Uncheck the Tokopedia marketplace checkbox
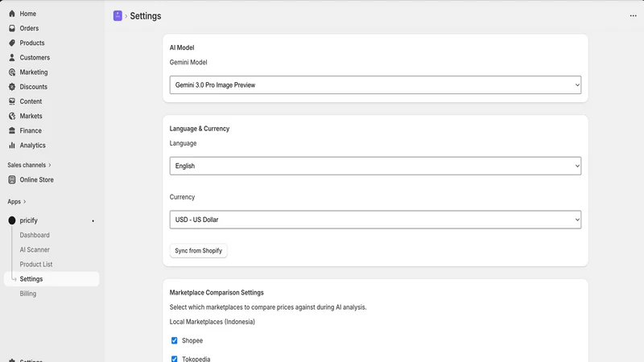Screen dimensions: 644x362 [x=174, y=359]
